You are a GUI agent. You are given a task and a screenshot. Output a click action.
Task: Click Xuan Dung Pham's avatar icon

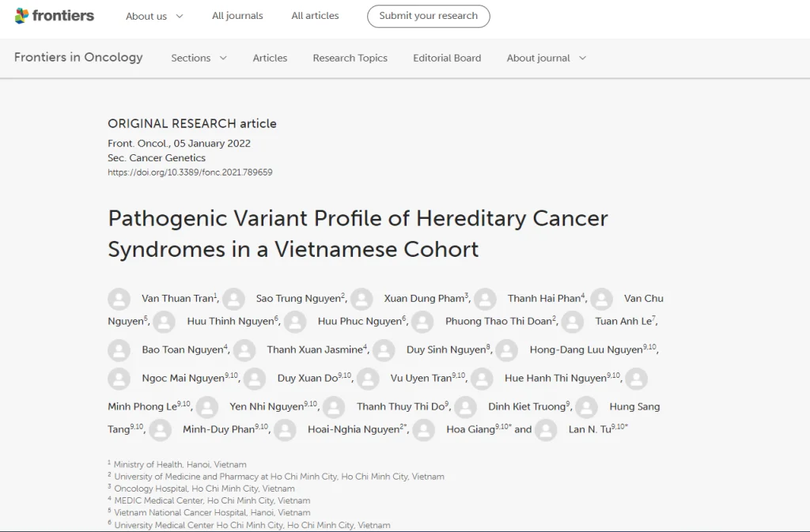click(361, 299)
